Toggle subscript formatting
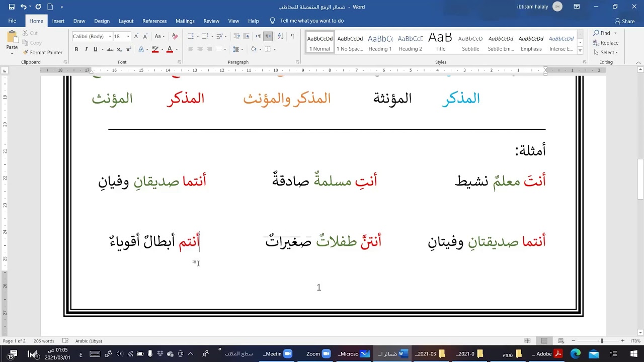The image size is (644, 362). click(x=119, y=49)
